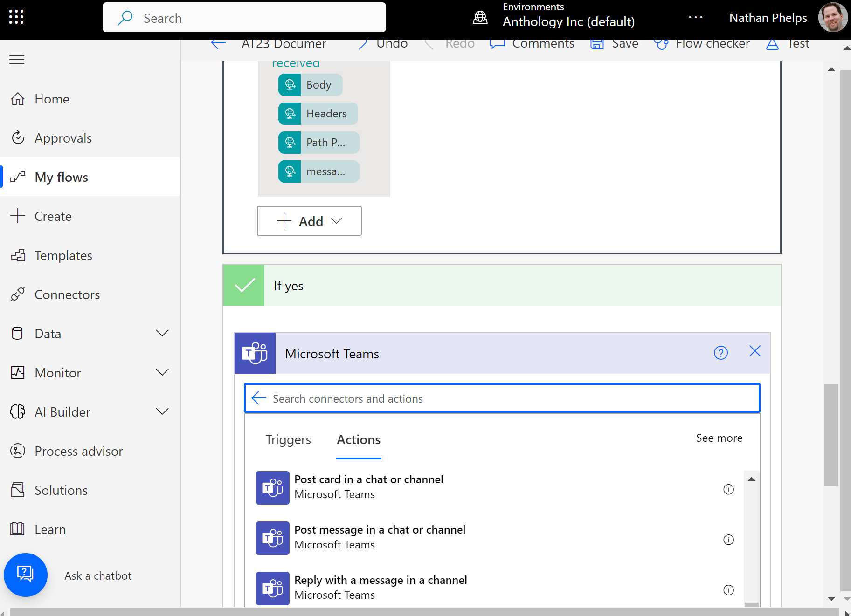Open the three-dot more options menu
851x616 pixels.
696,18
